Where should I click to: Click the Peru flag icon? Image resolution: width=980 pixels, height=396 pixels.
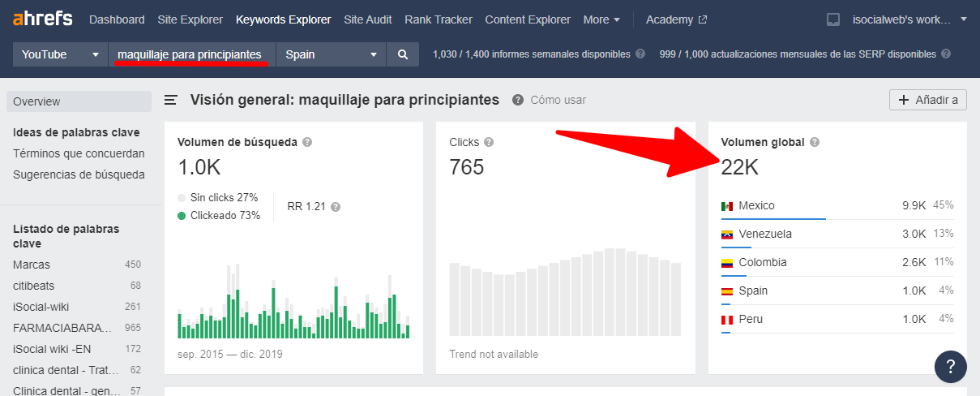[727, 320]
